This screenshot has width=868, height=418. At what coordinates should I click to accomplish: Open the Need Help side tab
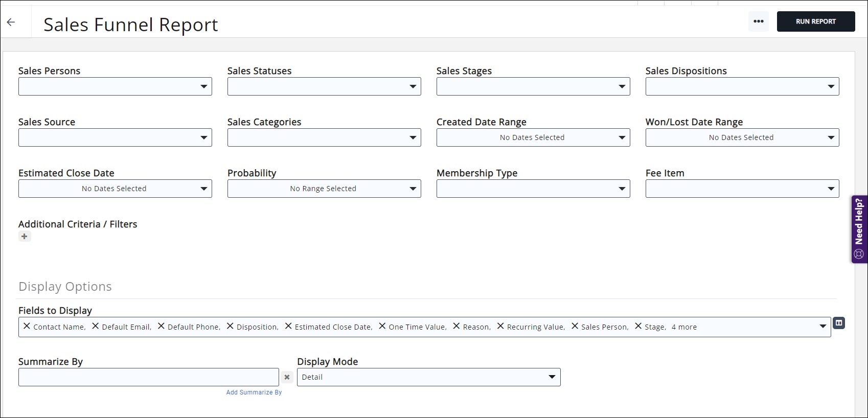(859, 229)
